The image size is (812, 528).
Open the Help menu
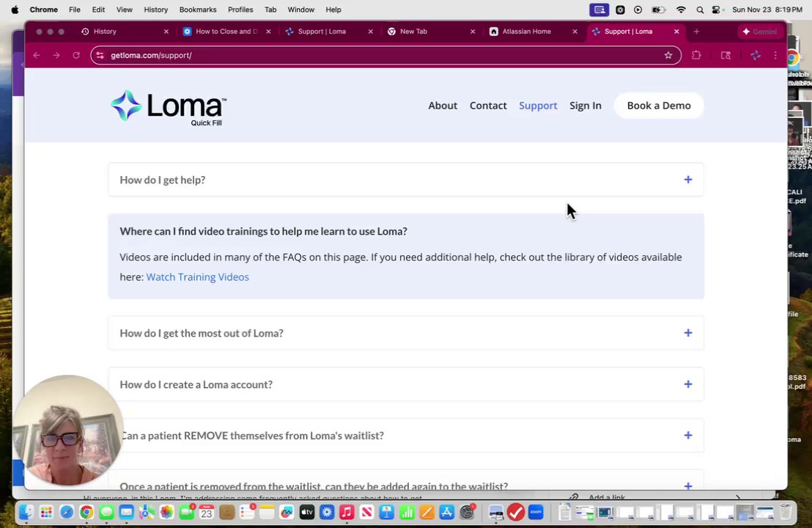click(333, 10)
